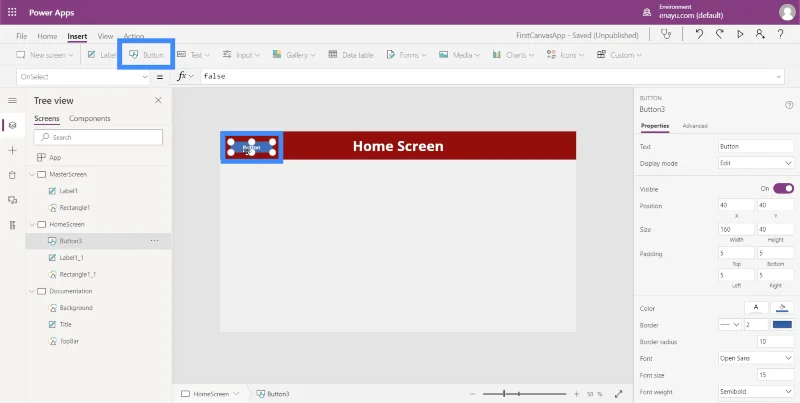Expand the formula bar chevron
This screenshot has height=403, width=800.
tap(779, 77)
